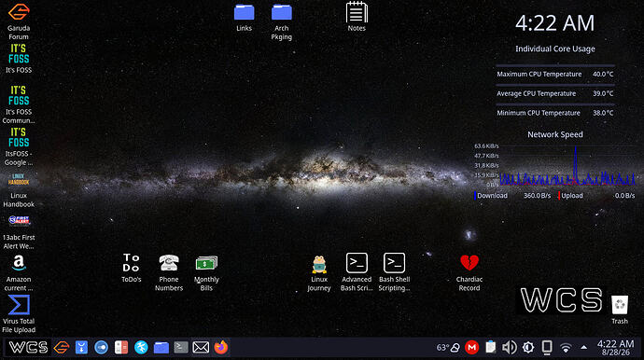The width and height of the screenshot is (644, 360).
Task: Click the Network Speed graph widget
Action: coord(555,165)
